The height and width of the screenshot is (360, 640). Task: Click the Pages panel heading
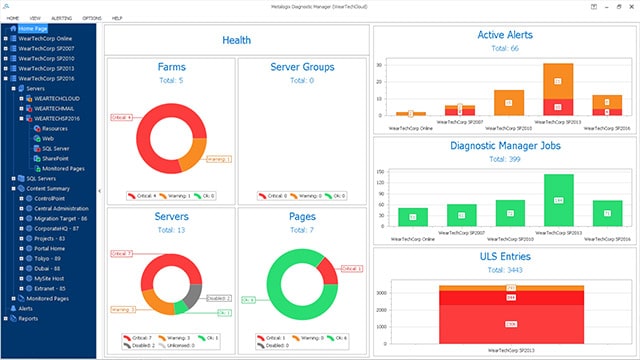pos(302,216)
